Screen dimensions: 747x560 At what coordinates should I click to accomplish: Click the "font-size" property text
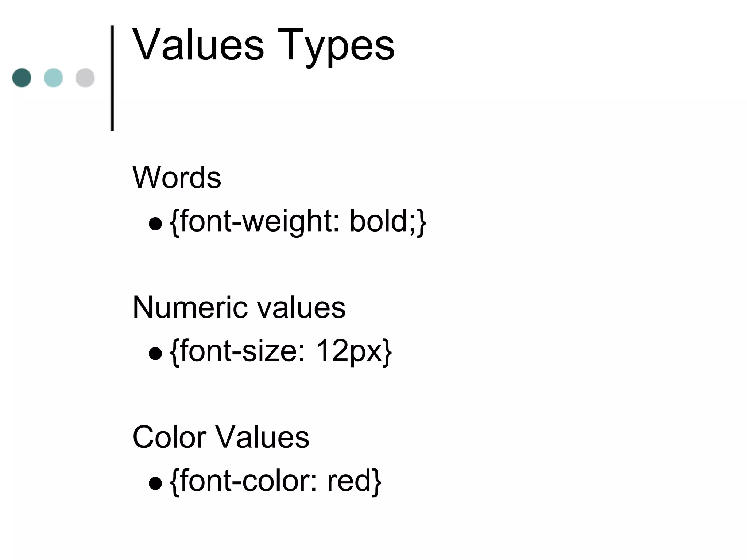242,351
